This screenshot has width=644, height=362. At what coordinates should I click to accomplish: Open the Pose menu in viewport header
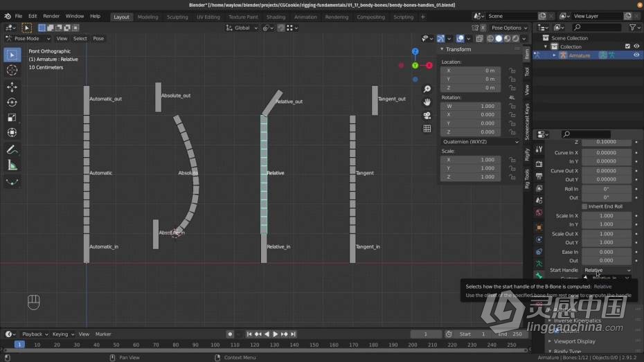click(x=98, y=39)
